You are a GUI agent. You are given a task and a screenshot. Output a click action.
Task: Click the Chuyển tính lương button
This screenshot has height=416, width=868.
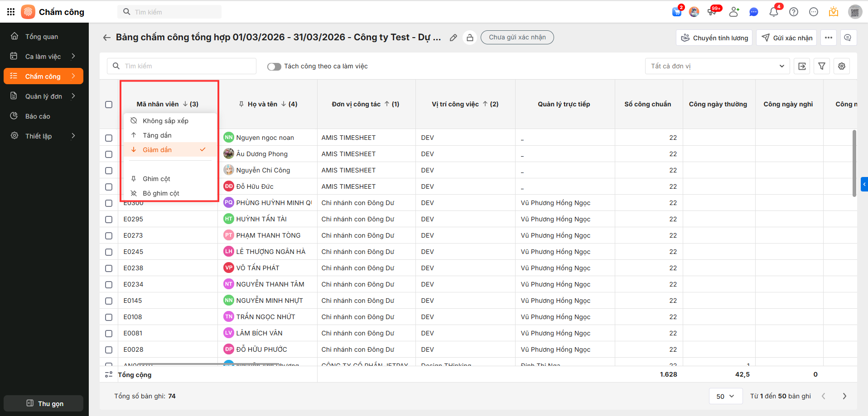click(x=714, y=38)
